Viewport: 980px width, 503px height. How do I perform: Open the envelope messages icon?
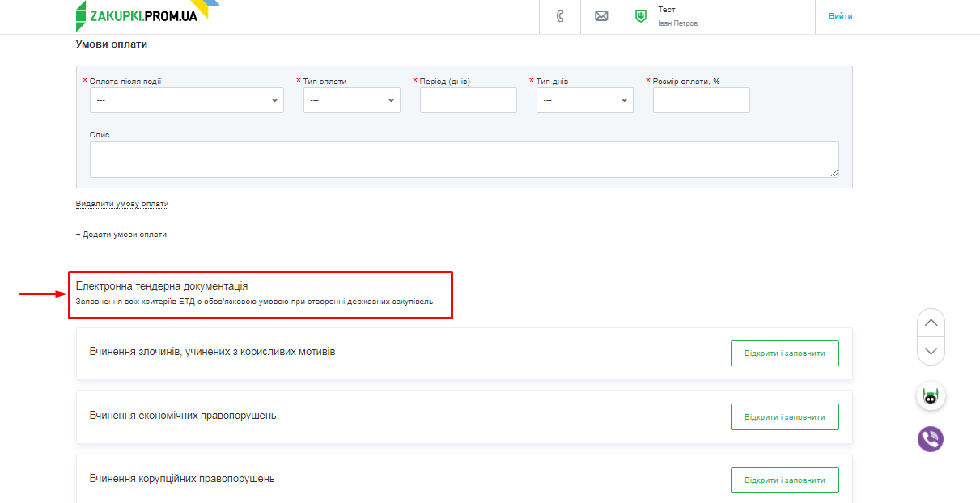coord(601,16)
